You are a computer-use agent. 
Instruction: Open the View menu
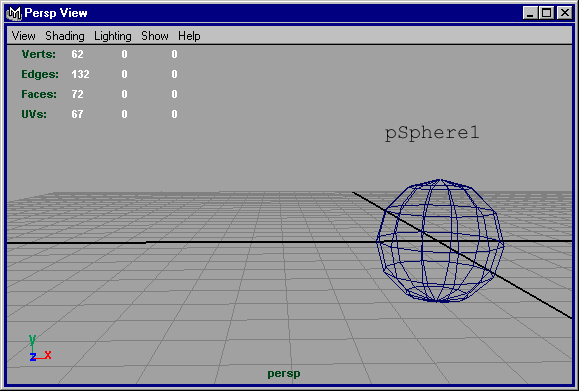click(24, 36)
